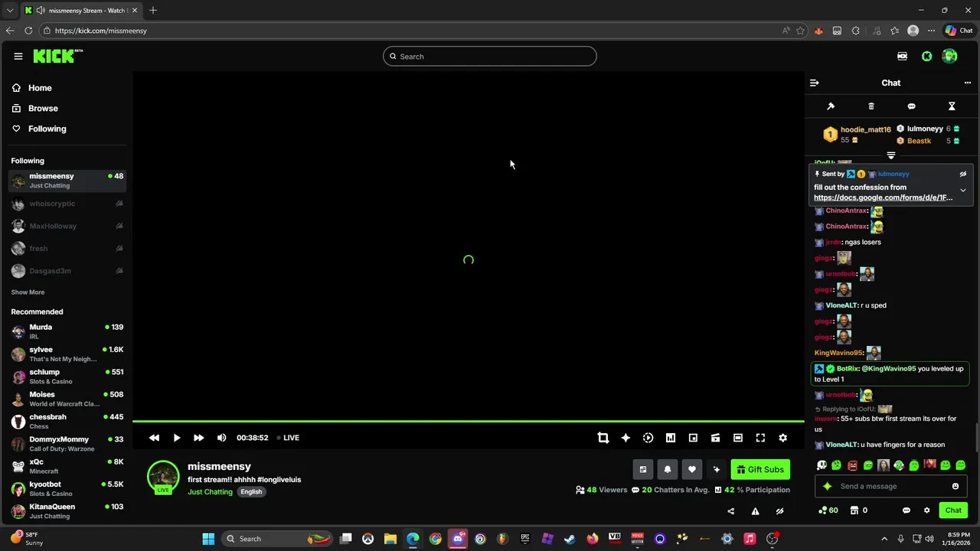Open a new browser tab
The width and height of the screenshot is (980, 551).
pos(153,11)
